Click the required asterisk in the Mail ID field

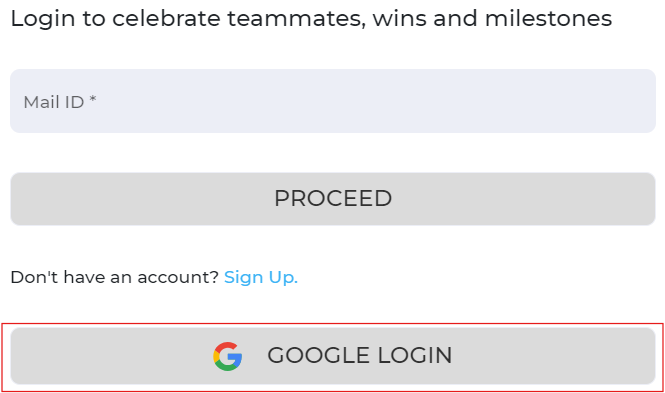pyautogui.click(x=93, y=99)
